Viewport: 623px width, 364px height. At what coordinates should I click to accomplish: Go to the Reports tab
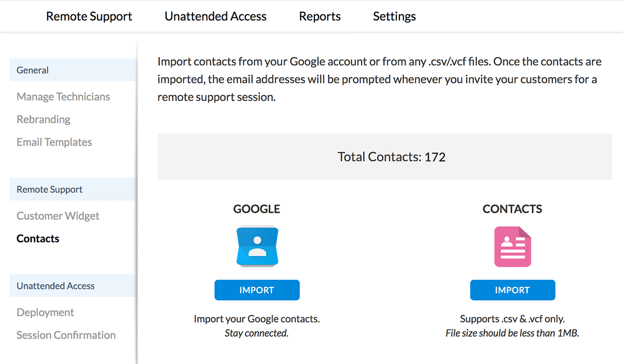click(x=320, y=16)
